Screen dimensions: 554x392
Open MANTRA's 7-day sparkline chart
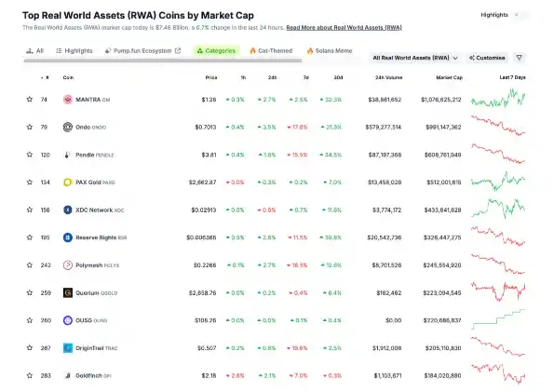[x=498, y=98]
